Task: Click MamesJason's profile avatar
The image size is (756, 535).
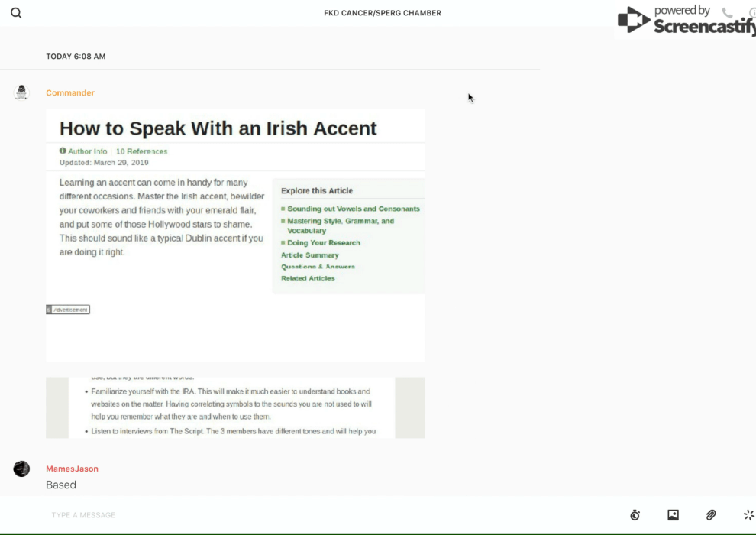Action: tap(21, 469)
